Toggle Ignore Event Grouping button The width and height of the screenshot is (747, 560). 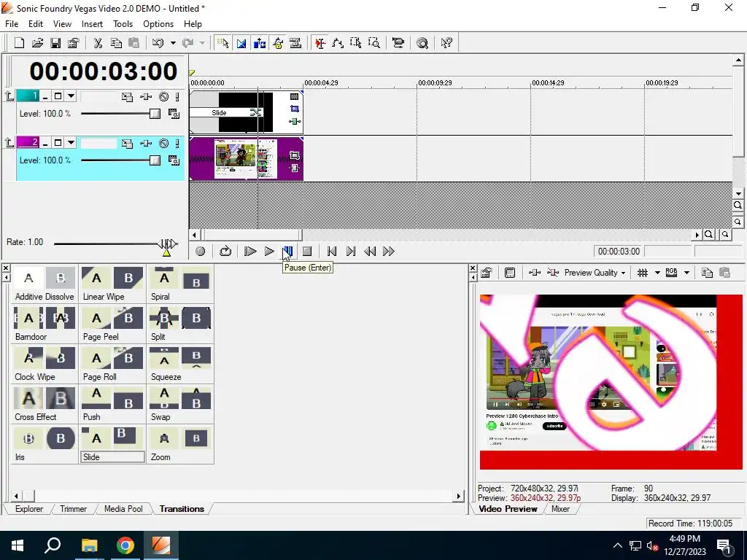pyautogui.click(x=296, y=43)
